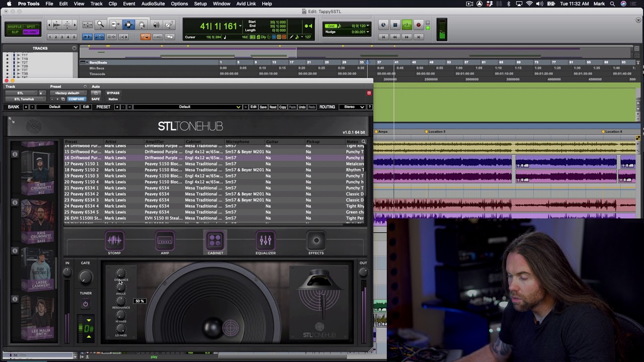
Task: Switch to Slip edit mode
Action: tap(15, 32)
